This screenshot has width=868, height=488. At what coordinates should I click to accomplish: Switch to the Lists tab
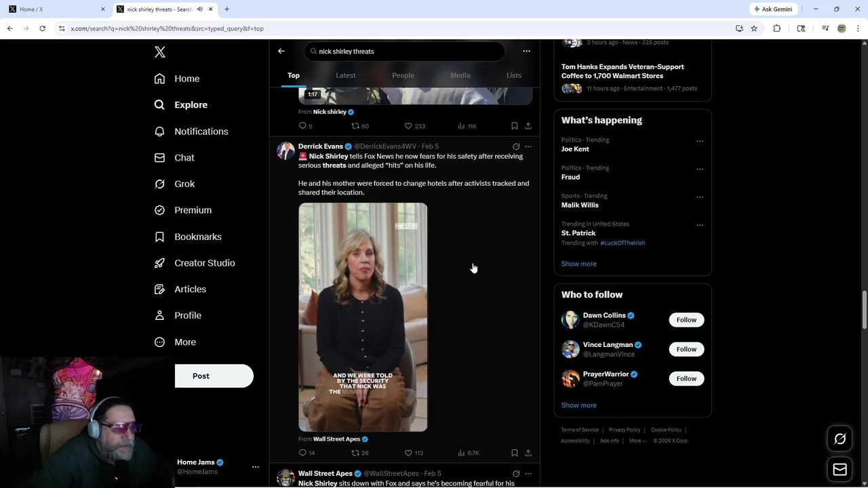coord(514,75)
